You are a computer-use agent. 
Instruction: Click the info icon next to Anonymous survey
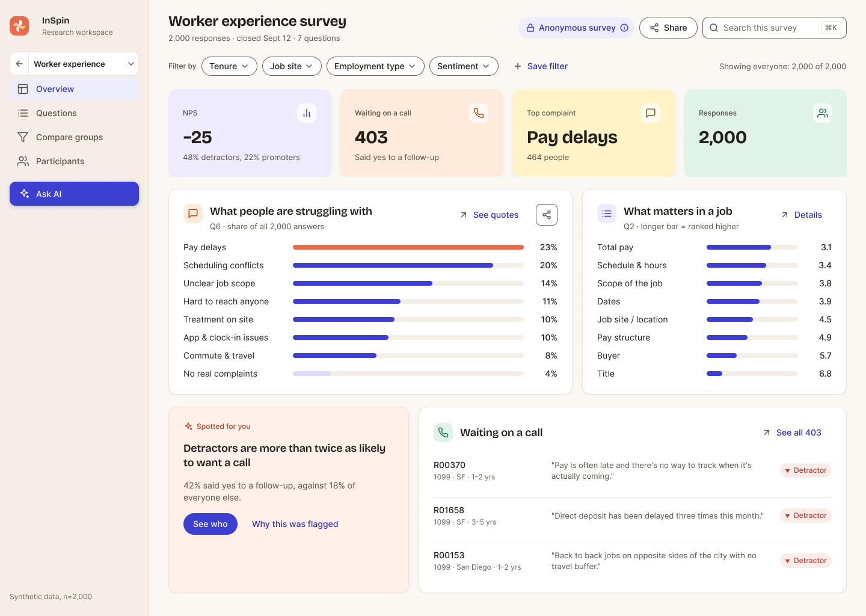(x=624, y=28)
